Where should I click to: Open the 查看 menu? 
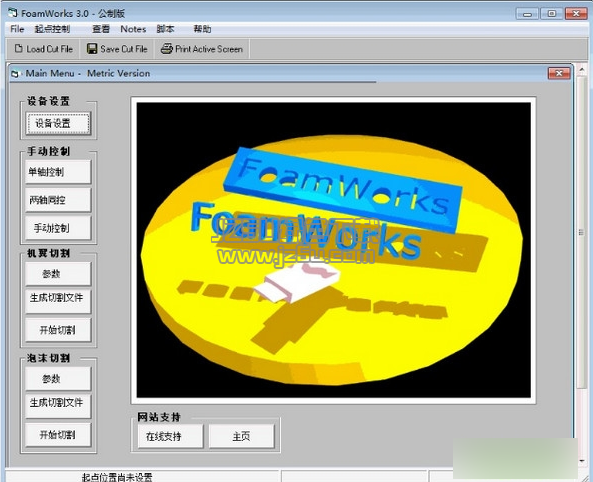tap(101, 29)
